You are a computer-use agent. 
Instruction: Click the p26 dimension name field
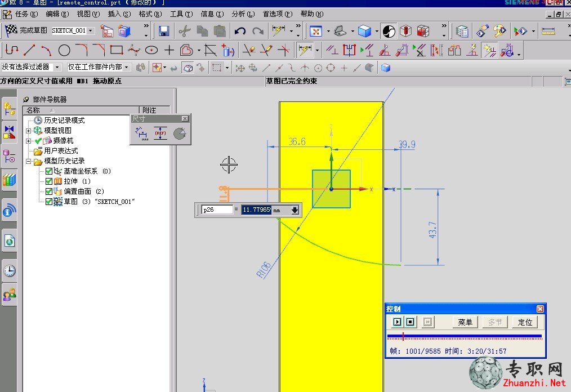pos(217,210)
